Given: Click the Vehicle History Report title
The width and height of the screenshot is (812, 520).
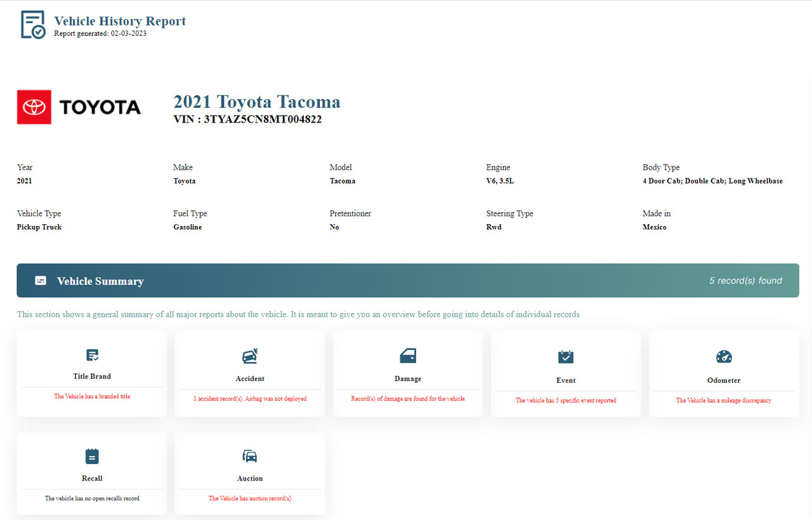Looking at the screenshot, I should pos(120,21).
